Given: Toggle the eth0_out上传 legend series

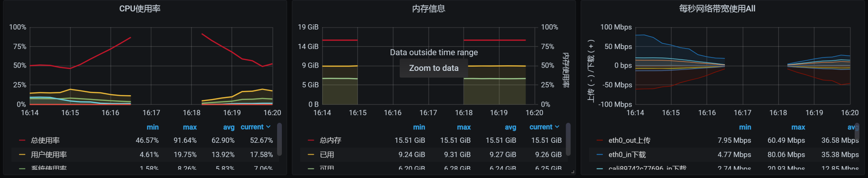Looking at the screenshot, I should [630, 140].
